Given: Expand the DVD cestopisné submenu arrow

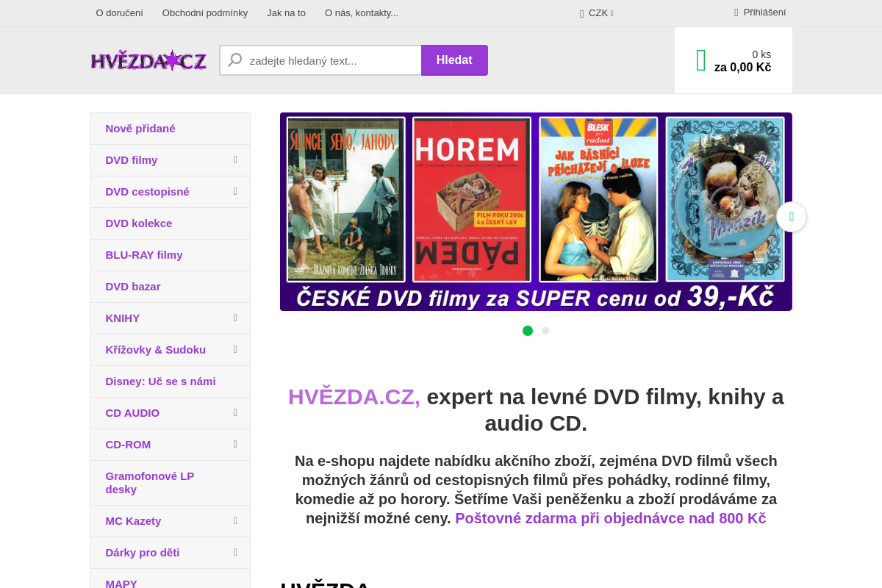Looking at the screenshot, I should pyautogui.click(x=235, y=191).
